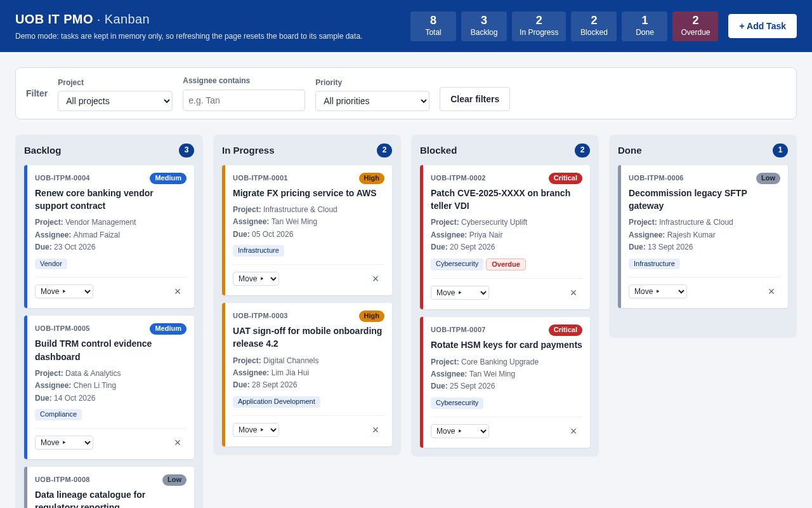Viewport: 812px width, 508px height.
Task: Click the Application Development tag
Action: pos(277,402)
